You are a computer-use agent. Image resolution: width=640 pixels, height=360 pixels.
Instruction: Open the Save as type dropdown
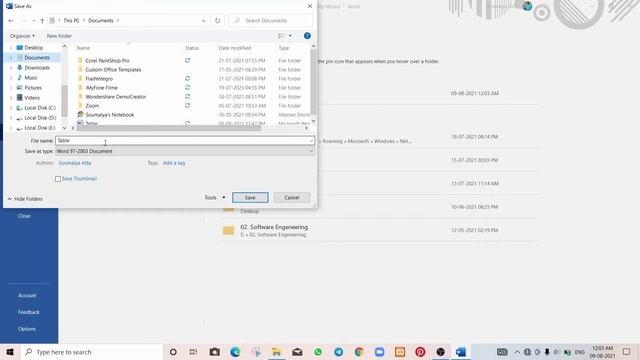pyautogui.click(x=311, y=151)
